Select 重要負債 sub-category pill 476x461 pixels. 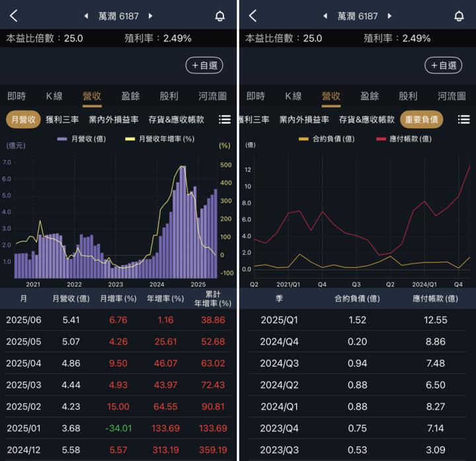(421, 120)
